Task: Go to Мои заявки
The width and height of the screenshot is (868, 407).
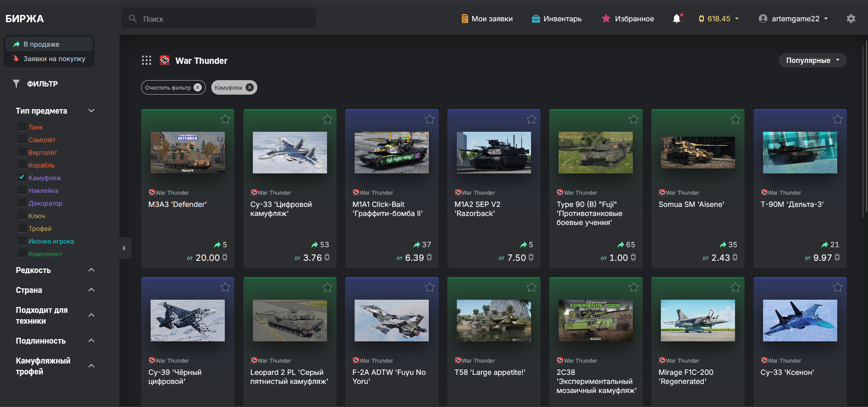Action: 487,19
